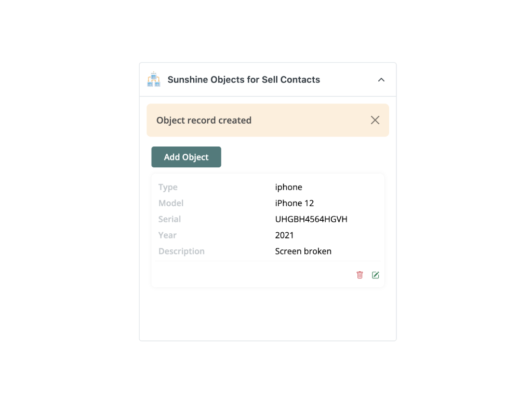Image resolution: width=532 pixels, height=399 pixels.
Task: Select the Serial field label
Action: click(x=169, y=219)
